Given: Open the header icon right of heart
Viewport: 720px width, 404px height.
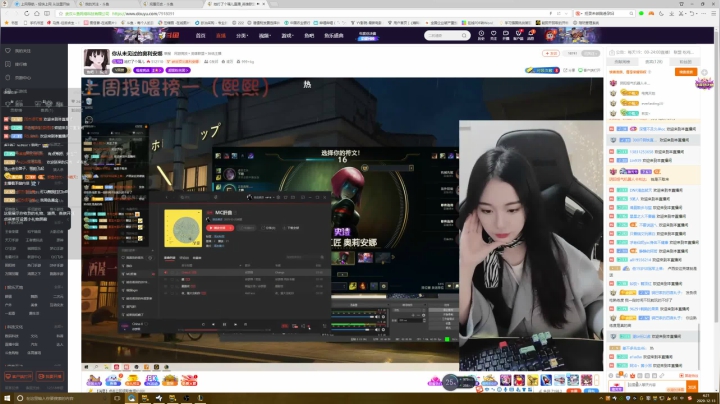Looking at the screenshot, I should (506, 35).
